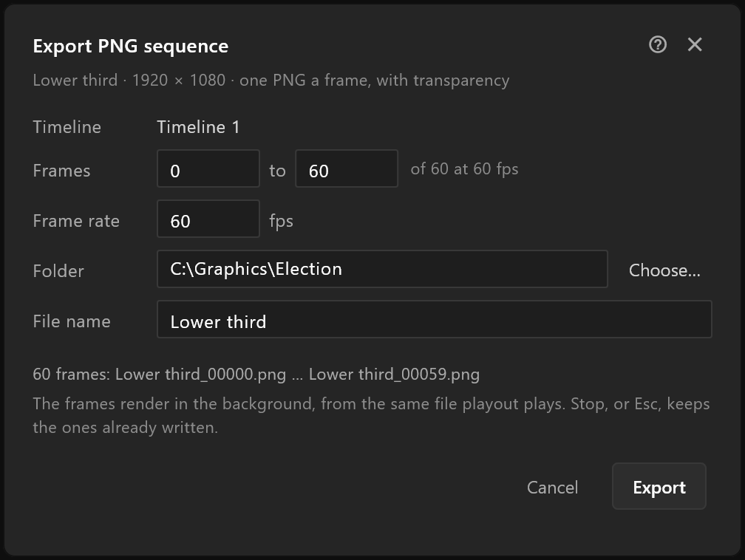Click the dialog title Export PNG sequence

pyautogui.click(x=131, y=46)
